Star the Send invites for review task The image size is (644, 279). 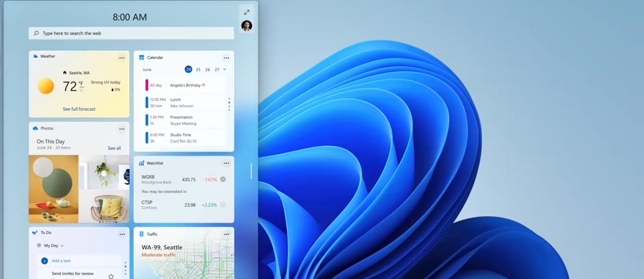point(111,276)
